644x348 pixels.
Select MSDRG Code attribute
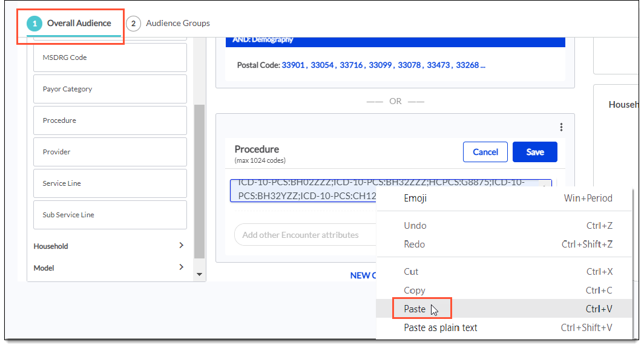tap(110, 57)
